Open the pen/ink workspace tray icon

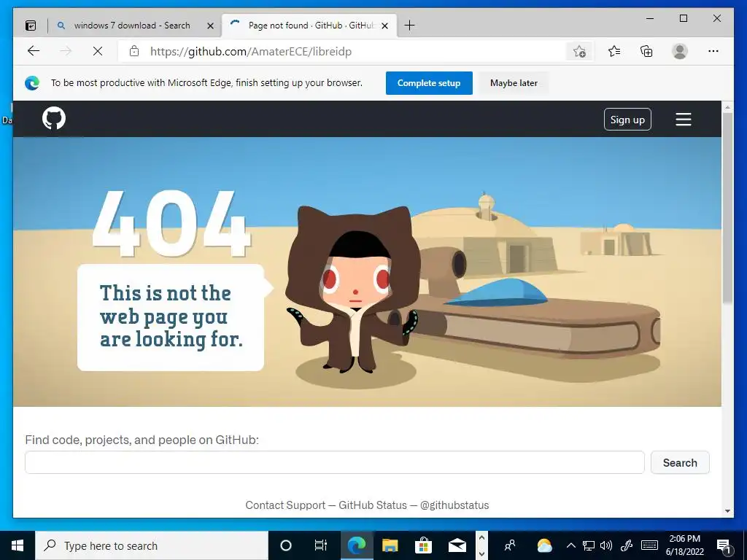(627, 545)
